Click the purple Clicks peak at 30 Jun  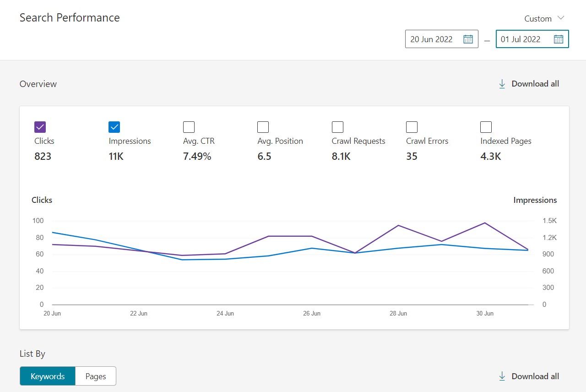(485, 223)
